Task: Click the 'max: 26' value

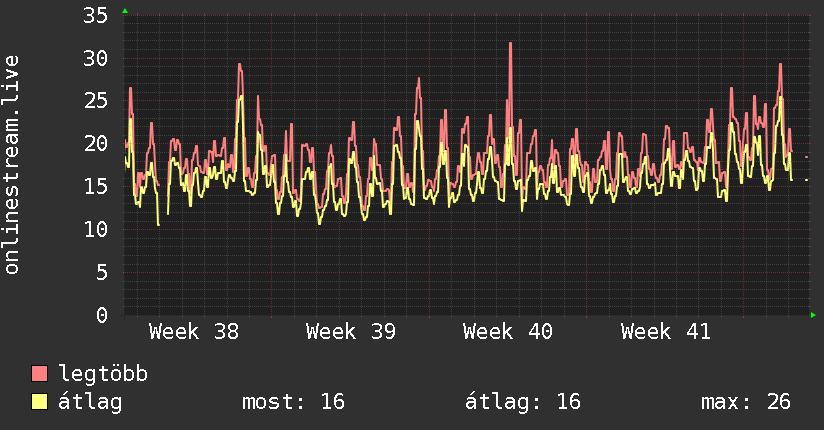Action: pyautogui.click(x=746, y=402)
